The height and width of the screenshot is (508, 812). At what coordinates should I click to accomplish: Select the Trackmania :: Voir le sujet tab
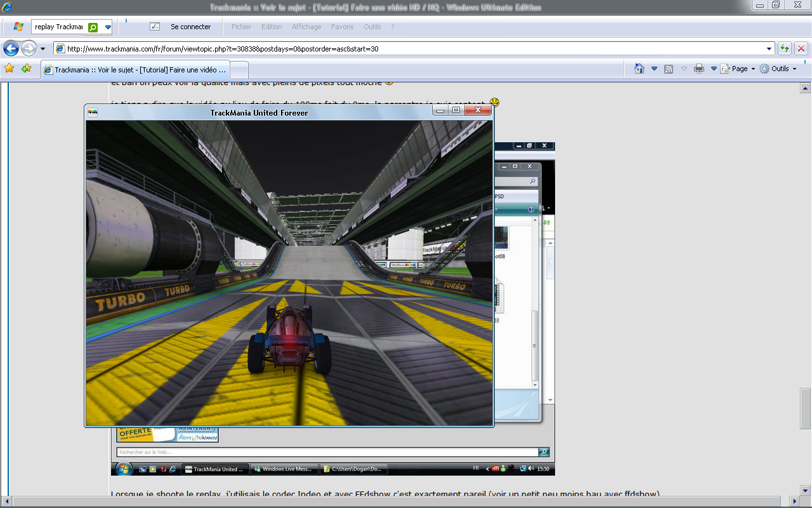click(134, 70)
